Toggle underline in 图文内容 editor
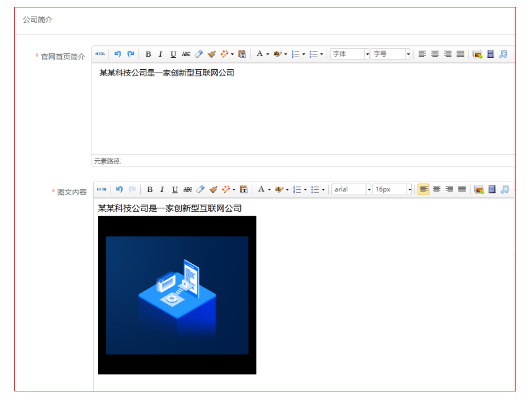 click(174, 189)
